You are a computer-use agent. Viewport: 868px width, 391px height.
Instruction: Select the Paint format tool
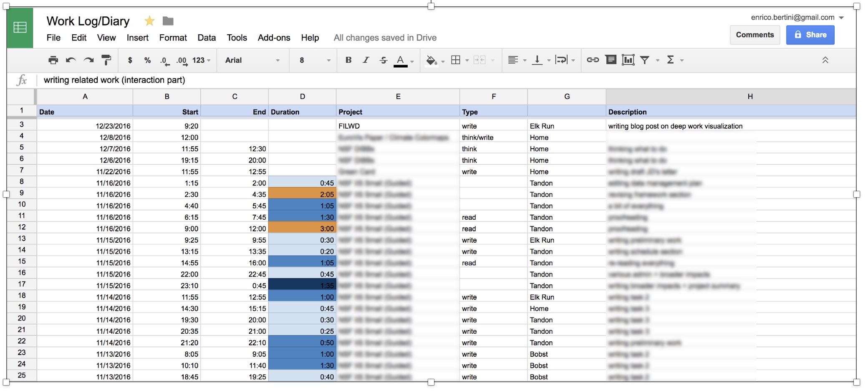pyautogui.click(x=106, y=60)
